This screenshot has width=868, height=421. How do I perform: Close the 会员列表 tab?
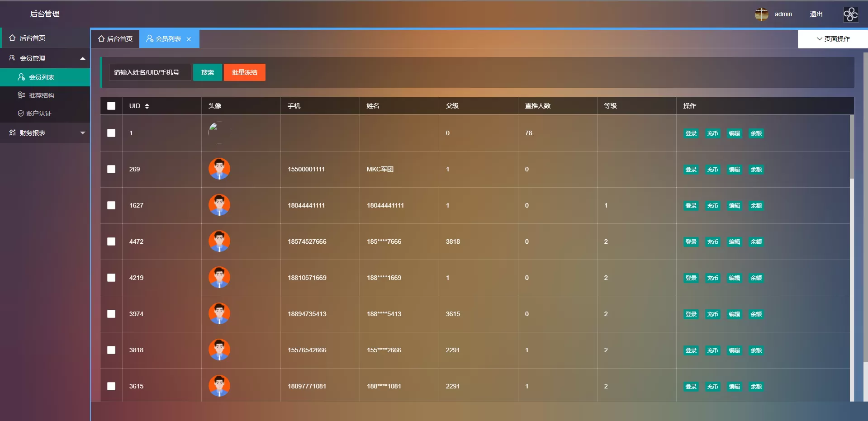tap(189, 39)
